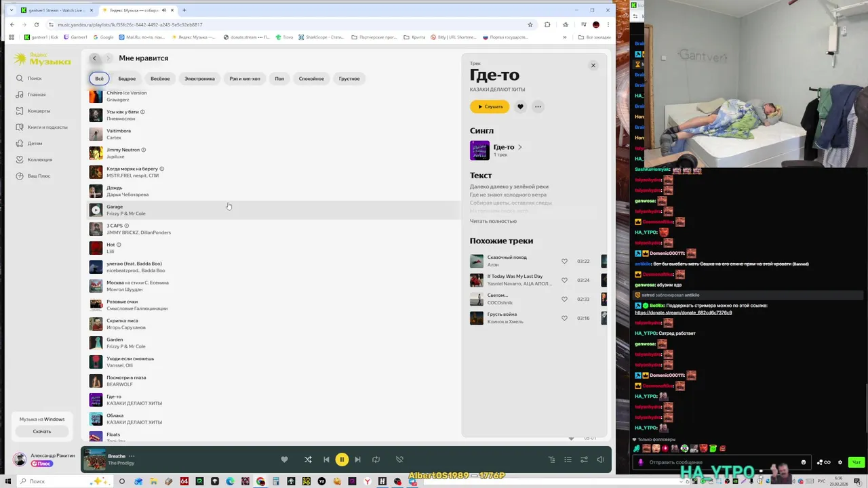Expand Где-то single via chevron

pos(520,147)
